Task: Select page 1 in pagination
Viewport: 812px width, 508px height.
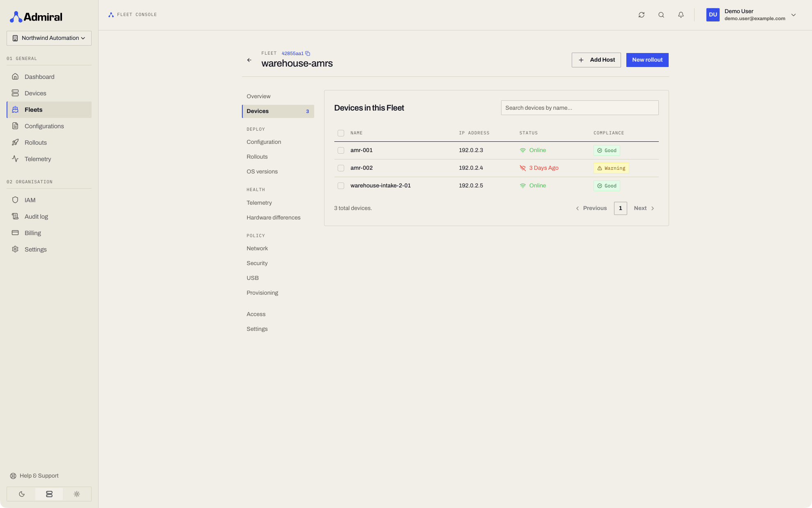Action: (x=621, y=208)
